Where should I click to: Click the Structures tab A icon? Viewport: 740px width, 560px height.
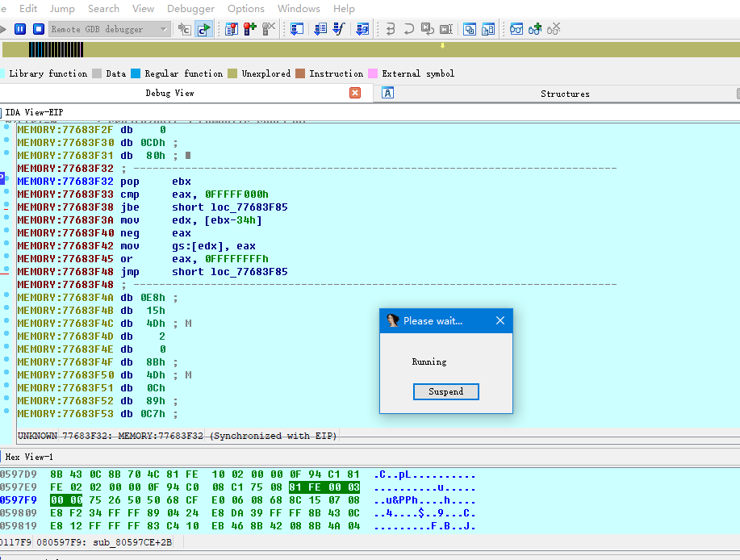(387, 93)
